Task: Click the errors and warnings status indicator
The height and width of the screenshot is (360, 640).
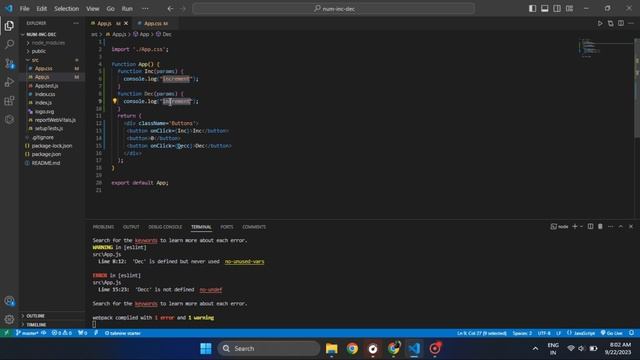Action: 62,333
